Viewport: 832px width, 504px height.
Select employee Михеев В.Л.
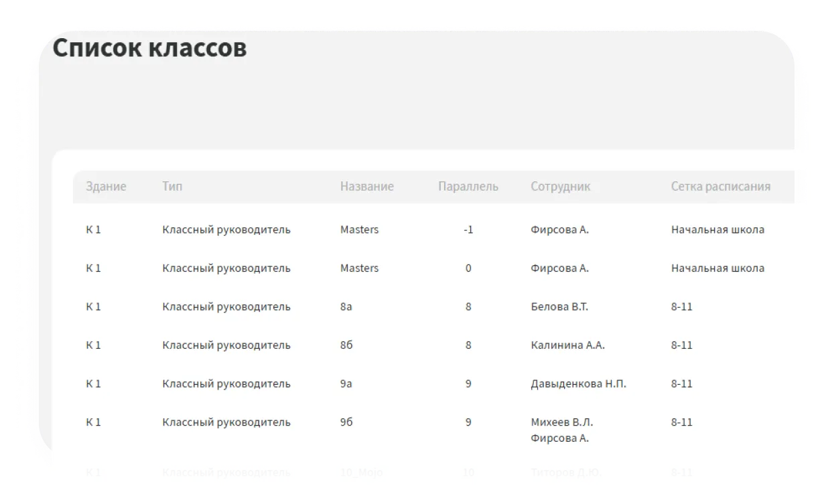pos(561,422)
